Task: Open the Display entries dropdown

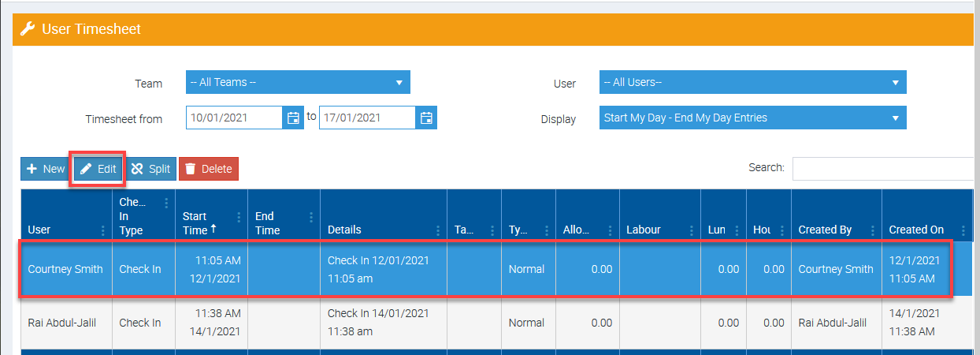Action: pyautogui.click(x=752, y=118)
